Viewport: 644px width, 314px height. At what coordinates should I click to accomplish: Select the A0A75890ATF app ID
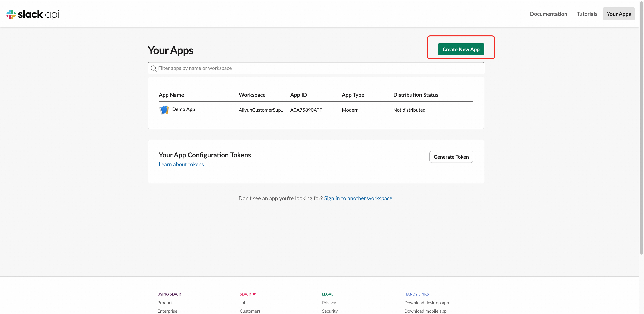tap(306, 110)
